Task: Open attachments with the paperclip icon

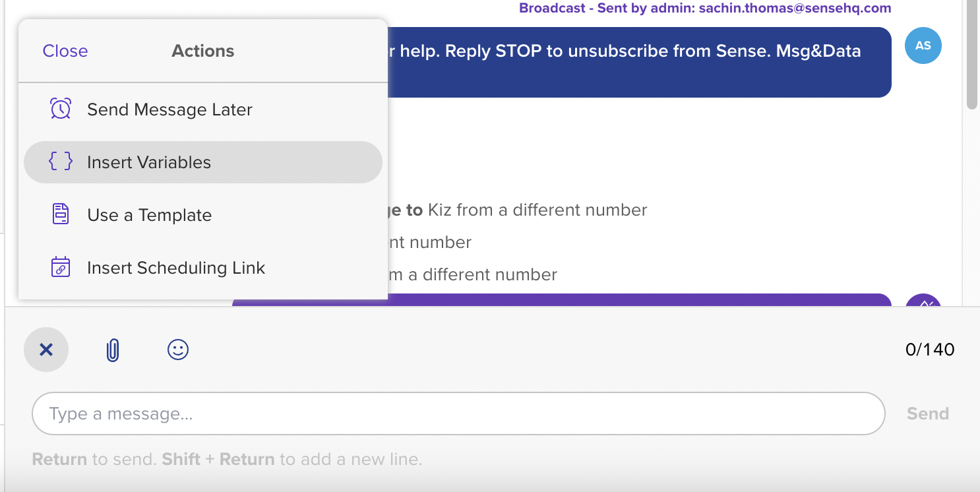Action: click(113, 350)
